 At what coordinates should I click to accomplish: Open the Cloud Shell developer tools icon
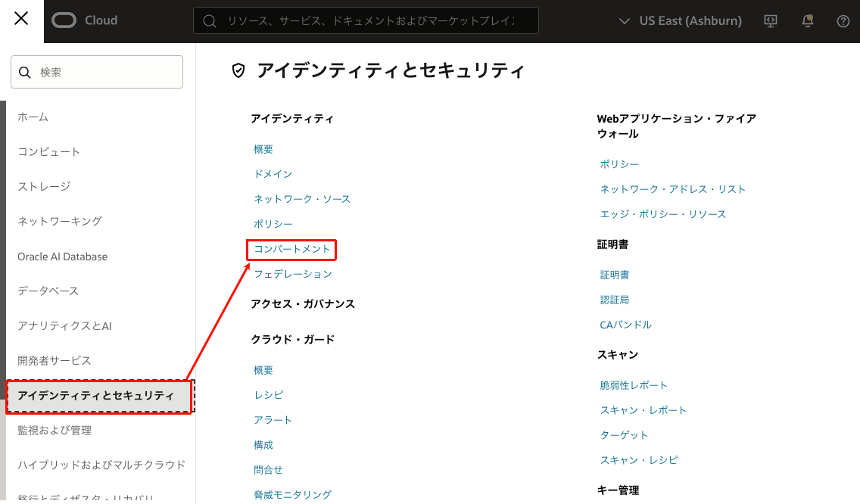tap(771, 21)
